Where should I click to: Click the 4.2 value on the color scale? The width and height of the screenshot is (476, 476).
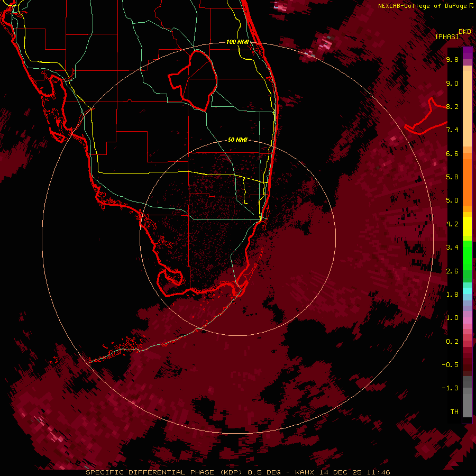click(452, 224)
